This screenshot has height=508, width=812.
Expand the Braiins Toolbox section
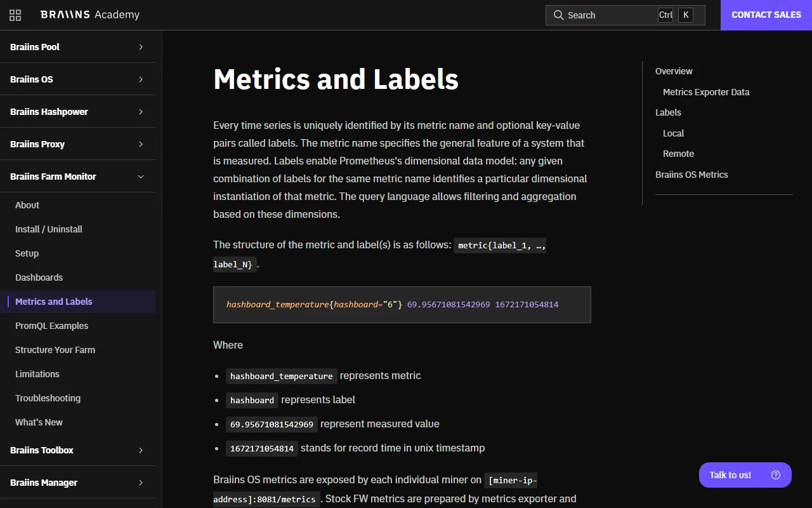point(77,450)
